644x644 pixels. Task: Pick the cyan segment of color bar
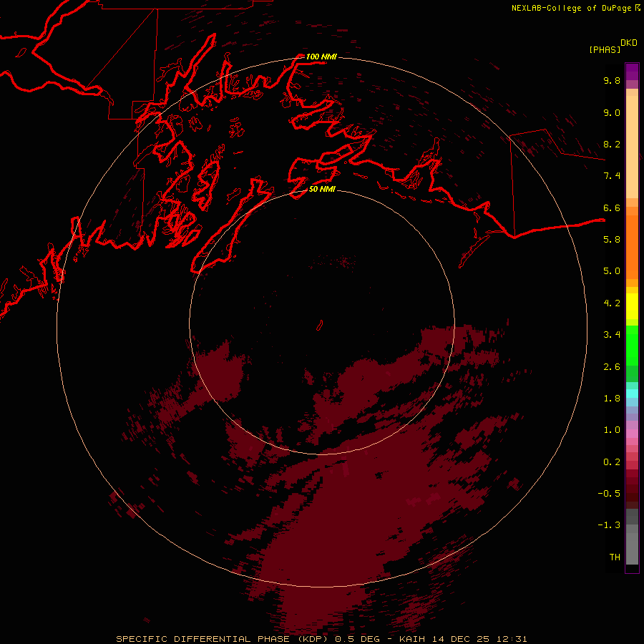pyautogui.click(x=632, y=394)
